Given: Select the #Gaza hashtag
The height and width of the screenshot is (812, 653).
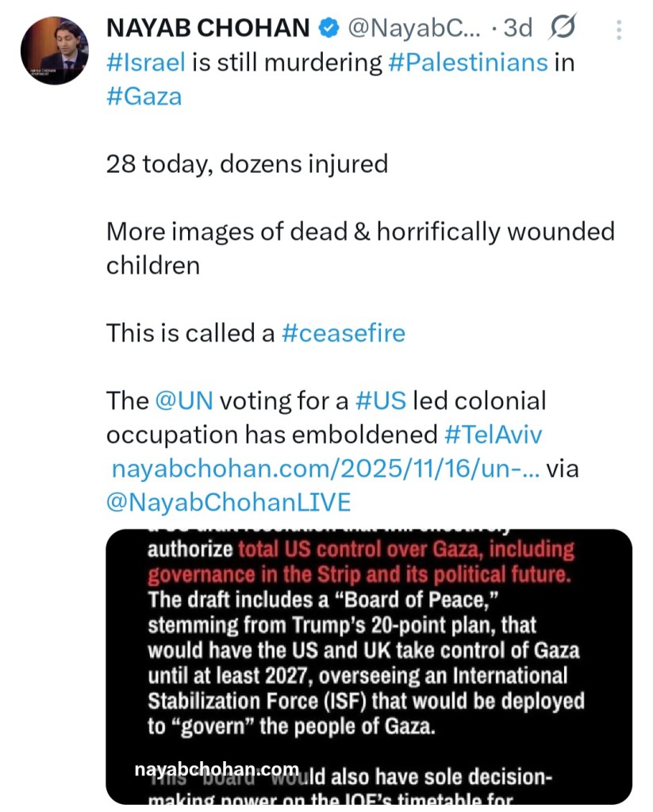Looking at the screenshot, I should 144,97.
